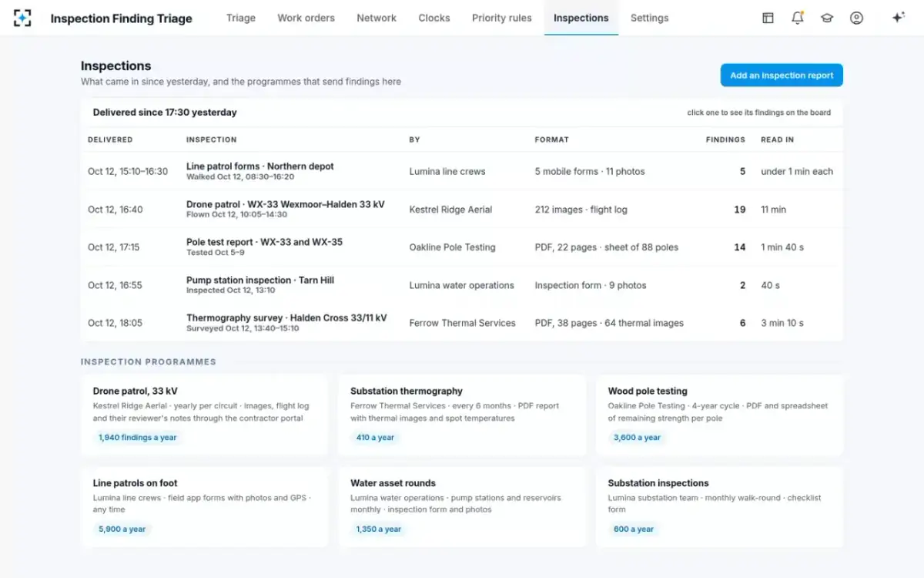Open the Drone patrol, 33 kV programme card
The height and width of the screenshot is (578, 924).
point(204,415)
